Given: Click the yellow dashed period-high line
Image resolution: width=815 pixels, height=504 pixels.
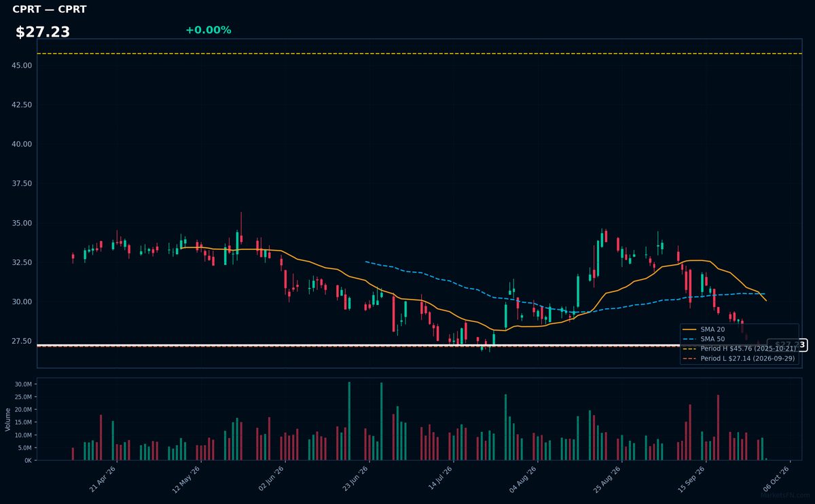Looking at the screenshot, I should [419, 54].
